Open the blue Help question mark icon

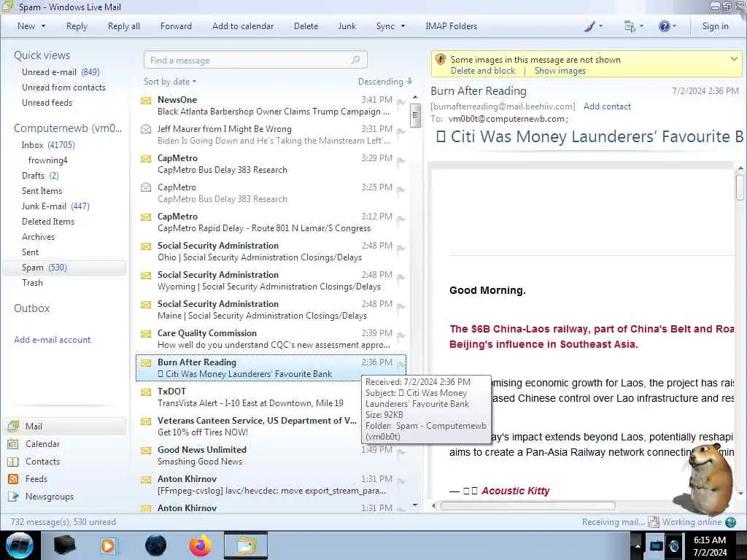[x=664, y=26]
